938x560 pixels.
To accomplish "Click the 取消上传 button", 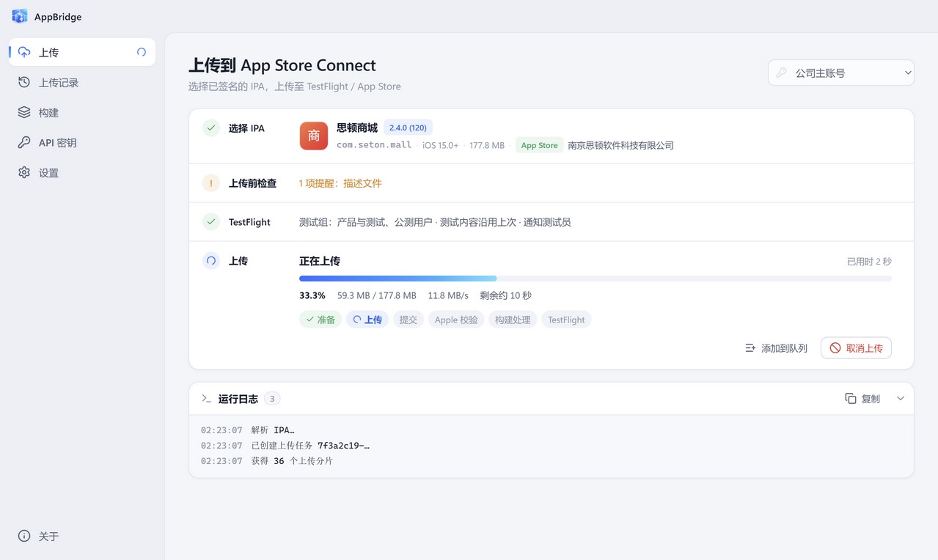I will click(x=856, y=348).
